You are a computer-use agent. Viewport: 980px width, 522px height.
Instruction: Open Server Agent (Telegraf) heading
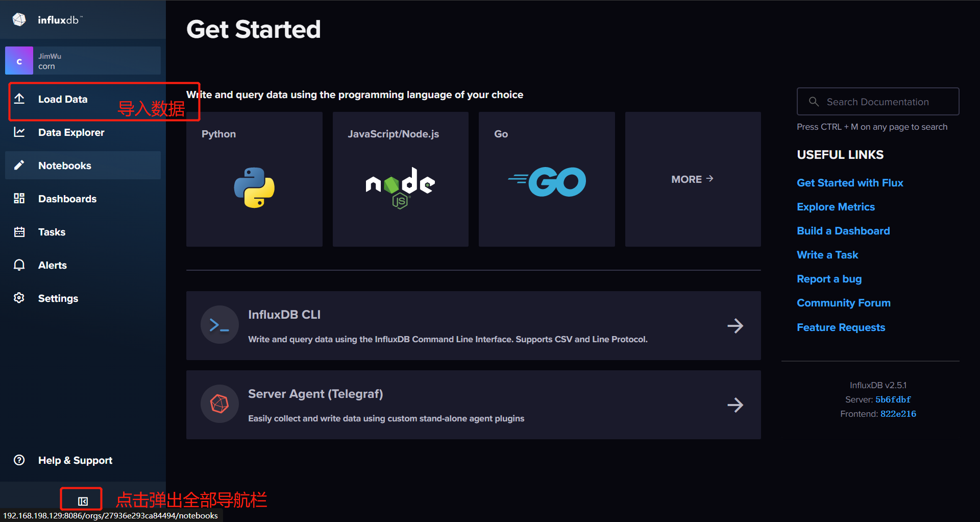(x=315, y=394)
